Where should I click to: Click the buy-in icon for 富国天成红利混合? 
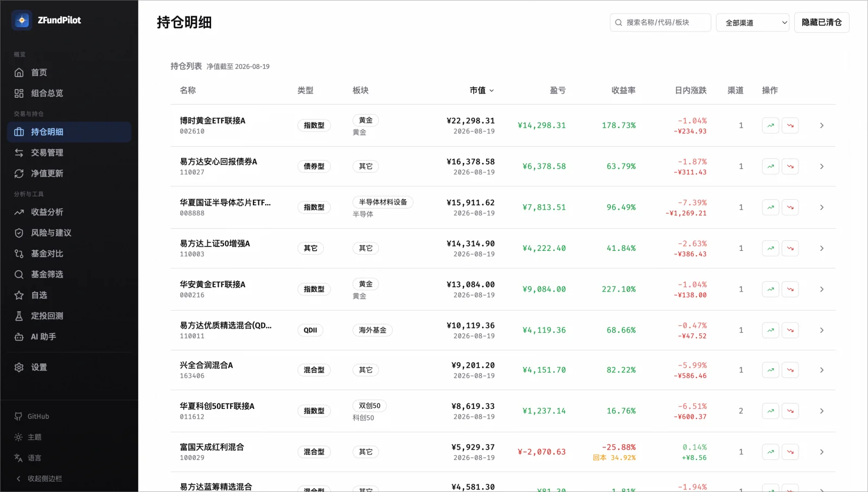770,452
